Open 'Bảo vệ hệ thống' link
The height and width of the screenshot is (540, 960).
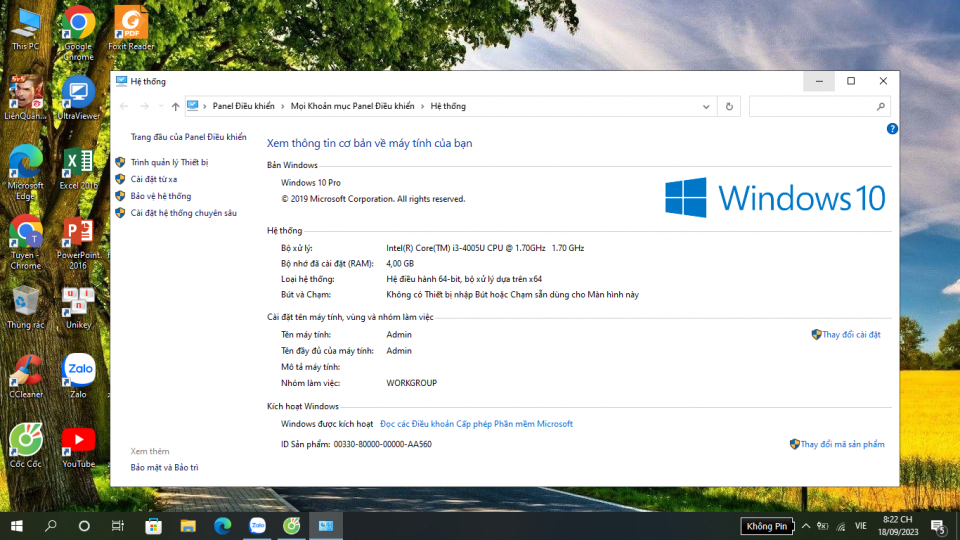click(160, 196)
